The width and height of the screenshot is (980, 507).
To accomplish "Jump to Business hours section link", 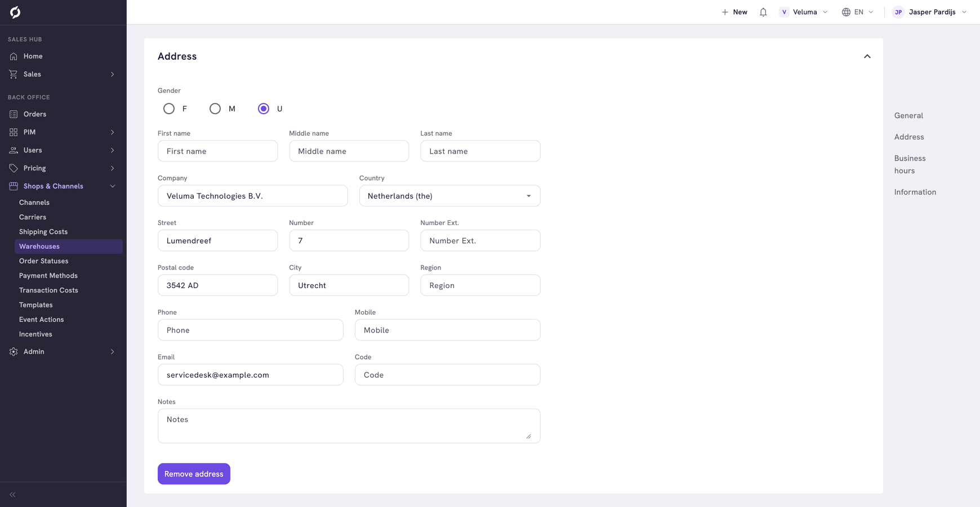I will (910, 164).
